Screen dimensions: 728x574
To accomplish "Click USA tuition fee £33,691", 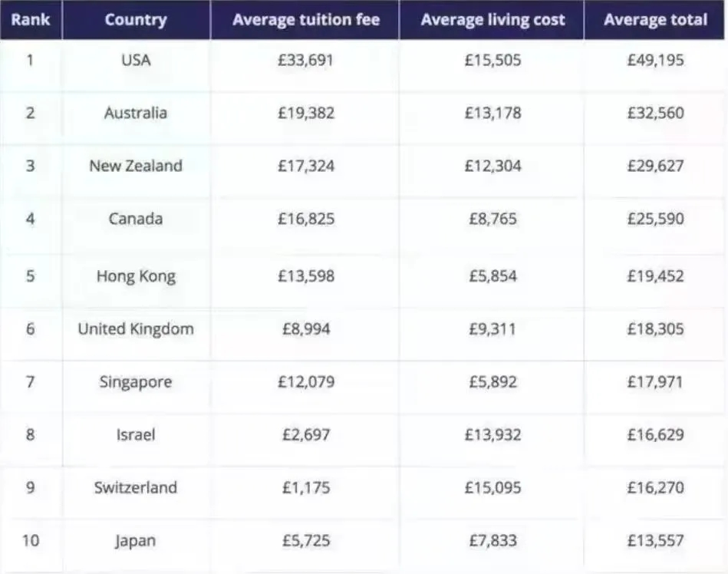I will (305, 60).
